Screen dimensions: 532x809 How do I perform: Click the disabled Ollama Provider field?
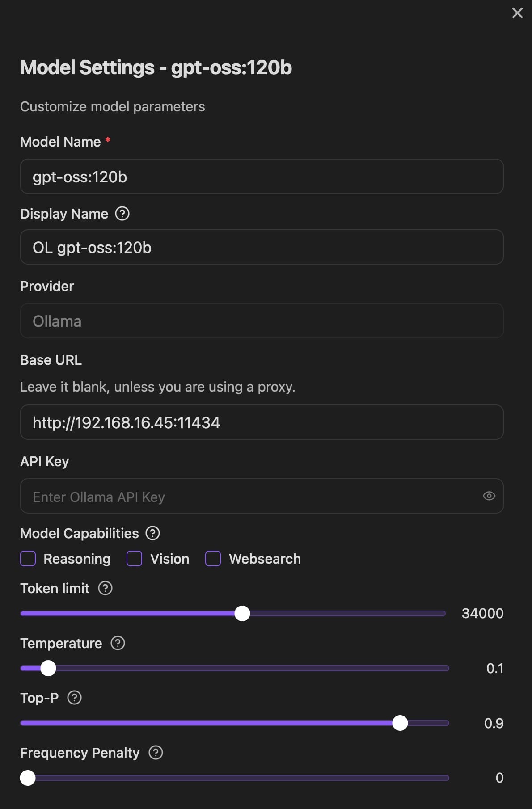pos(262,321)
